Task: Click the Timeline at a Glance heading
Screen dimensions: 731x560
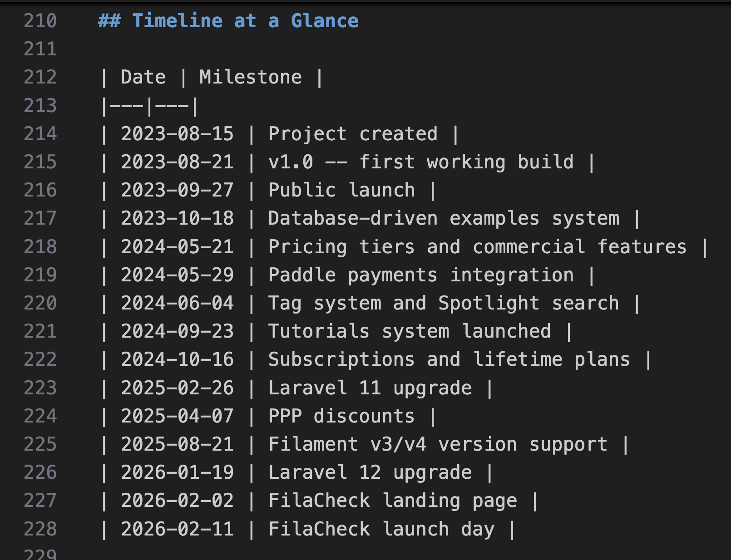Action: pos(245,21)
